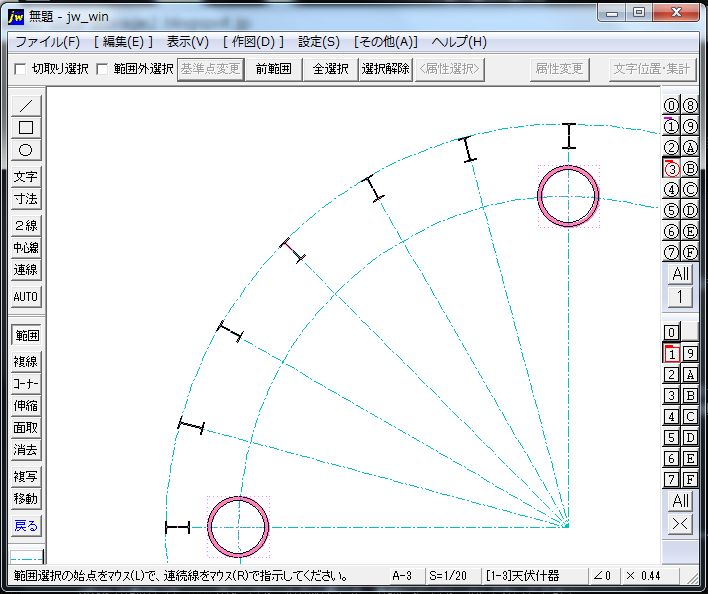Select the rectangle drawing tool

26,127
